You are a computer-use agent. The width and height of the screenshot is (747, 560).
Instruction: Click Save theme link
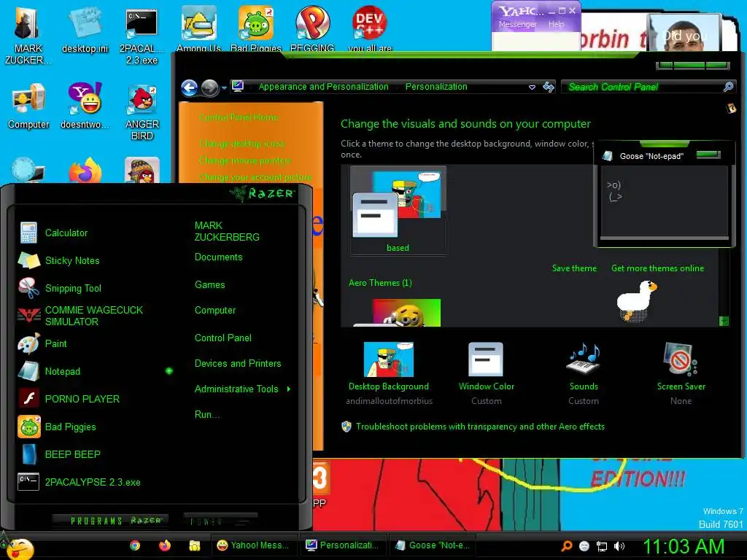[x=574, y=268]
